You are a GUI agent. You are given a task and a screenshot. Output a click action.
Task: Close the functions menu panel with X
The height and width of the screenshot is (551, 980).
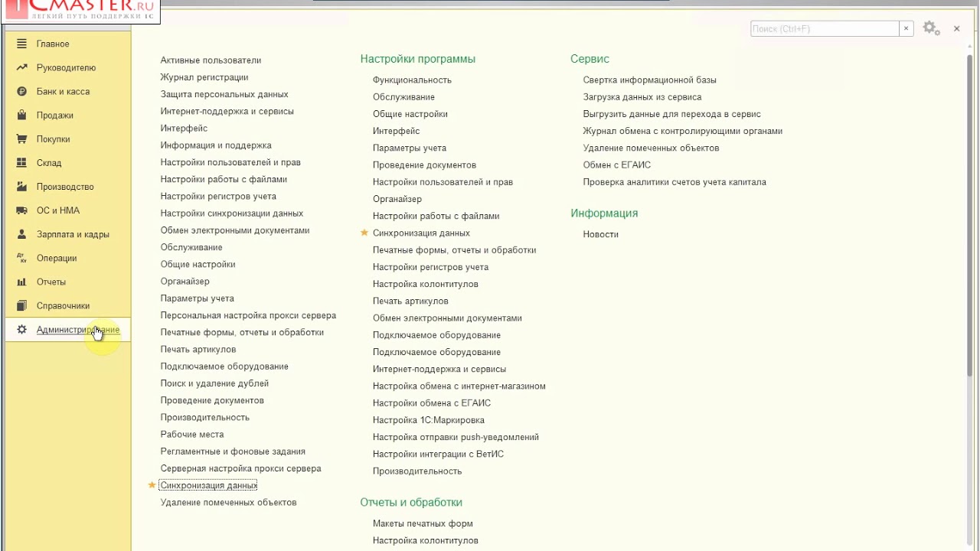click(x=957, y=28)
